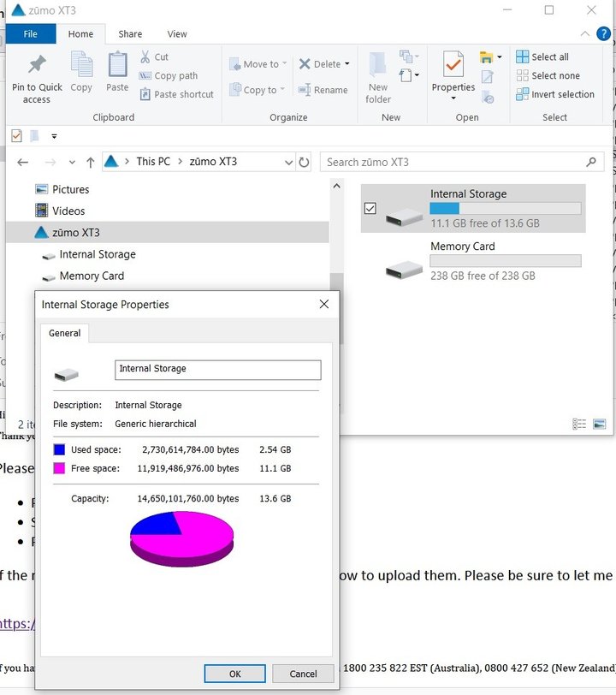The height and width of the screenshot is (695, 616).
Task: Switch to Details view icon
Action: [578, 425]
